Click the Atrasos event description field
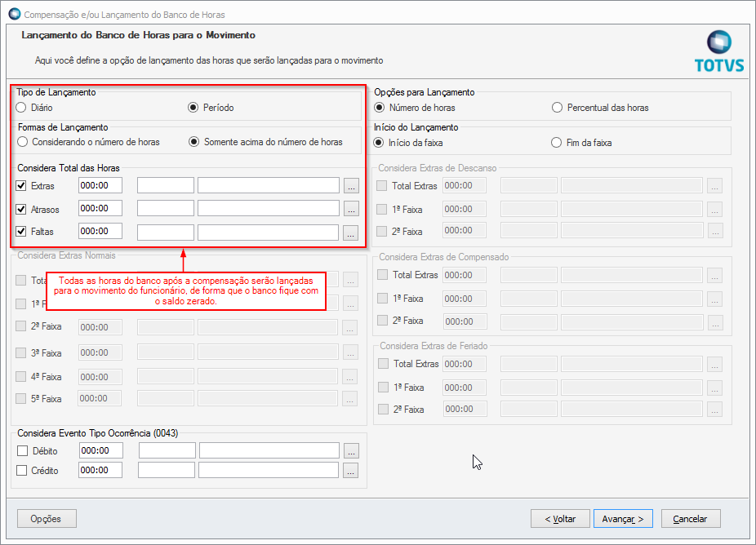756x545 pixels. coord(269,208)
